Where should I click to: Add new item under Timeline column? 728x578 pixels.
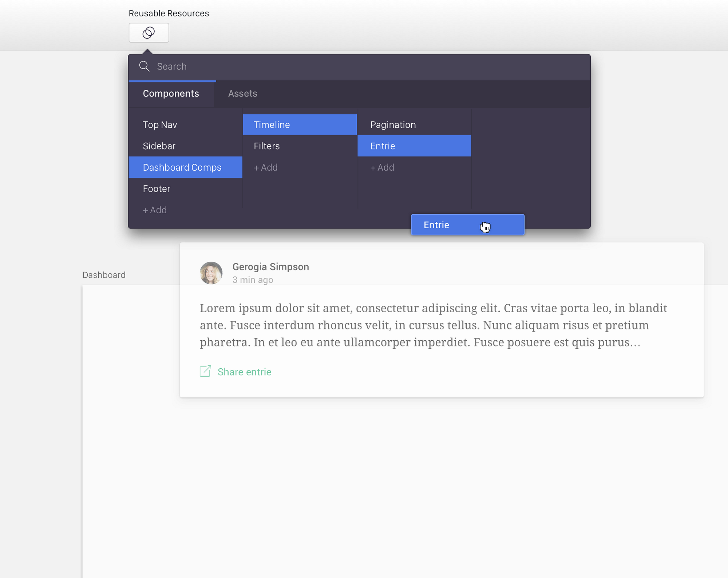[x=266, y=167]
